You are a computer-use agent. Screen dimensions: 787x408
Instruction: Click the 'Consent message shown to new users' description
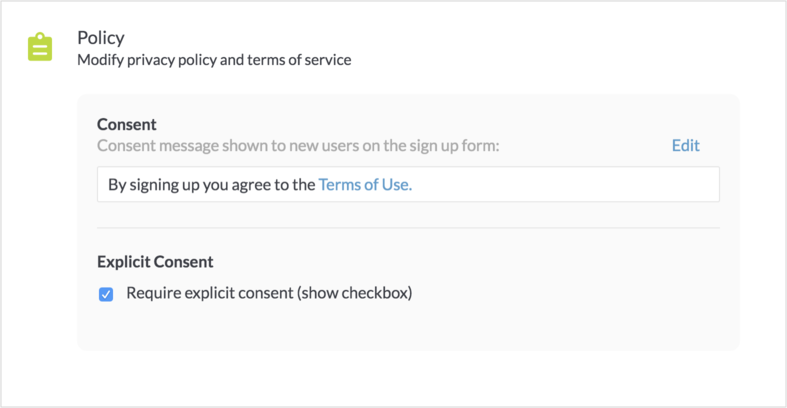pos(298,146)
